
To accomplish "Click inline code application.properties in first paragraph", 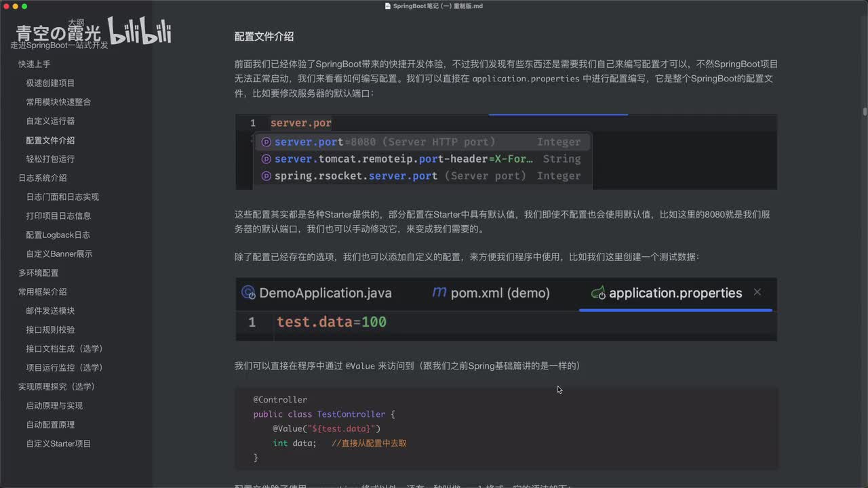I will pos(526,79).
